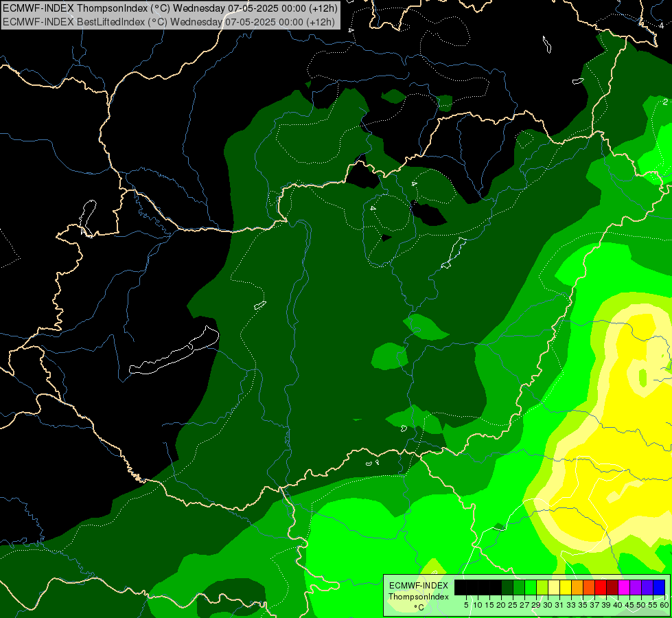Click the orange 33–35 legend swatch
The width and height of the screenshot is (672, 618).
pyautogui.click(x=577, y=587)
